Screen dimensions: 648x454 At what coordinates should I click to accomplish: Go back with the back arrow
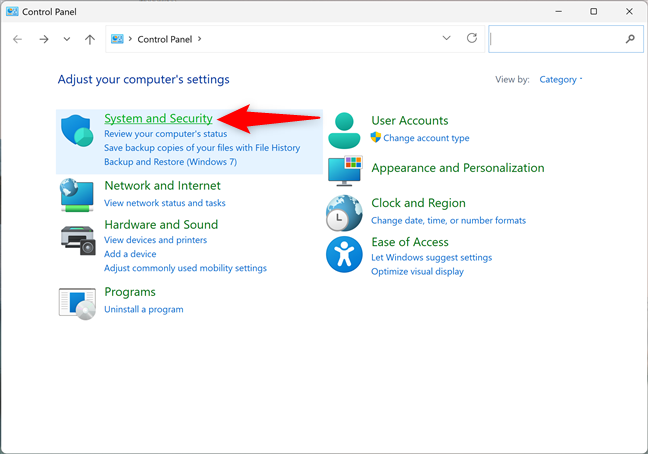(17, 39)
